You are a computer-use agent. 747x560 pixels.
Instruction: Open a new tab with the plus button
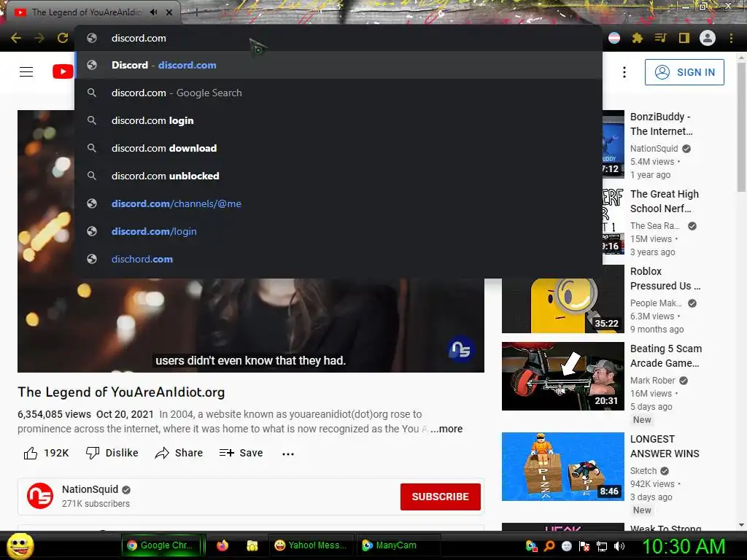196,12
